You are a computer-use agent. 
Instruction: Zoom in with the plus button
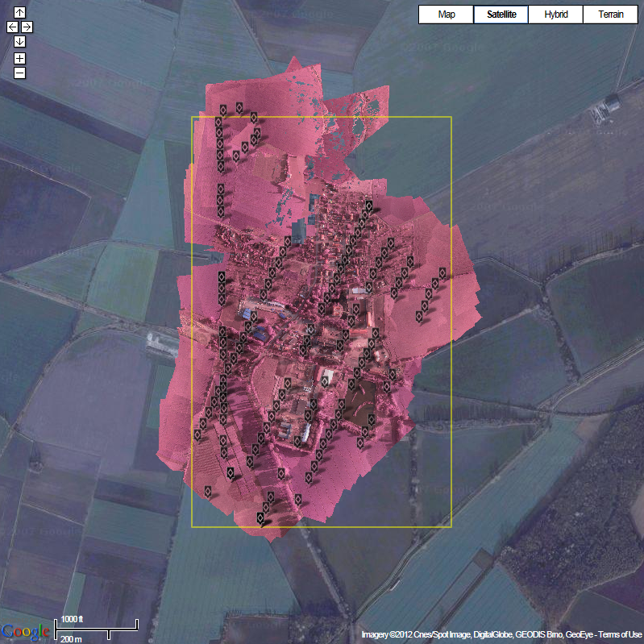click(19, 58)
